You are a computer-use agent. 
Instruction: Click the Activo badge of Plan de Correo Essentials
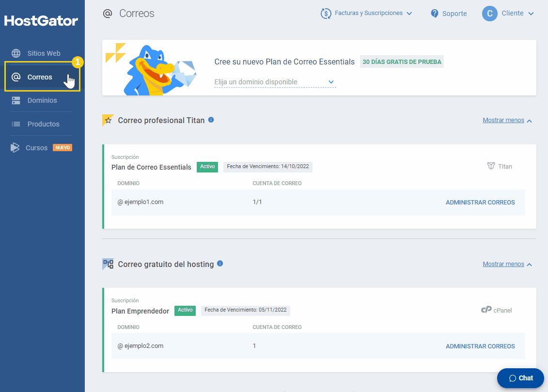pyautogui.click(x=207, y=167)
